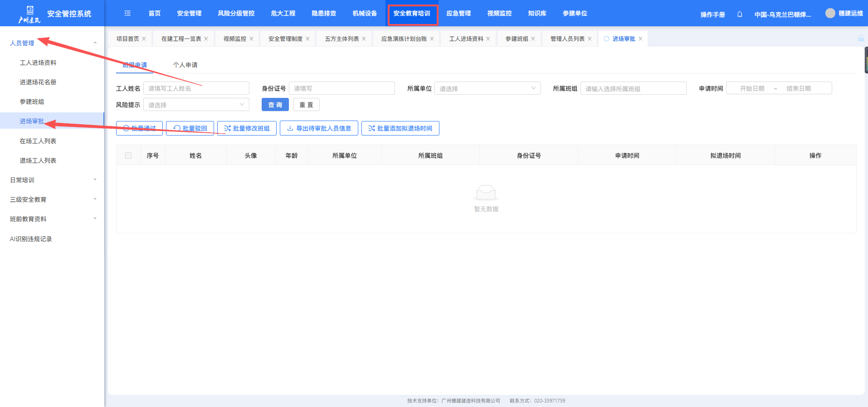Close the 视频监控 tab
Viewport: 868px width, 407px height.
[251, 39]
